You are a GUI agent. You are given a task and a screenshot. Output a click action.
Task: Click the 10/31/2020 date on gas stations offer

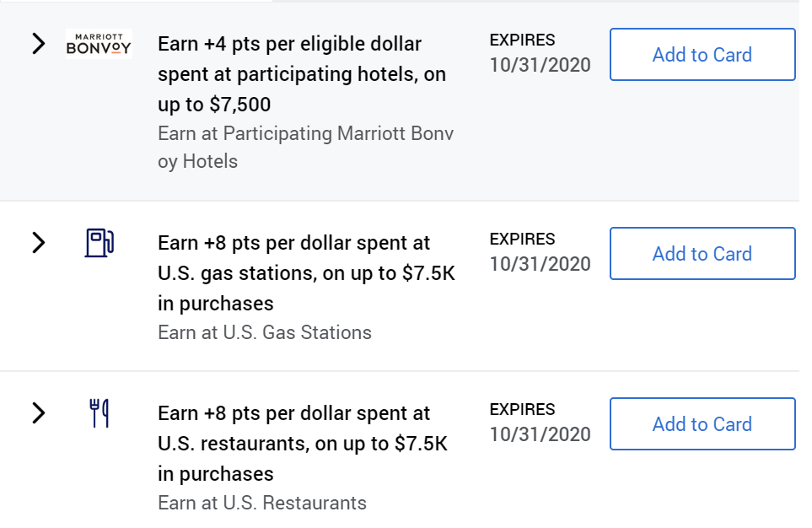point(540,264)
